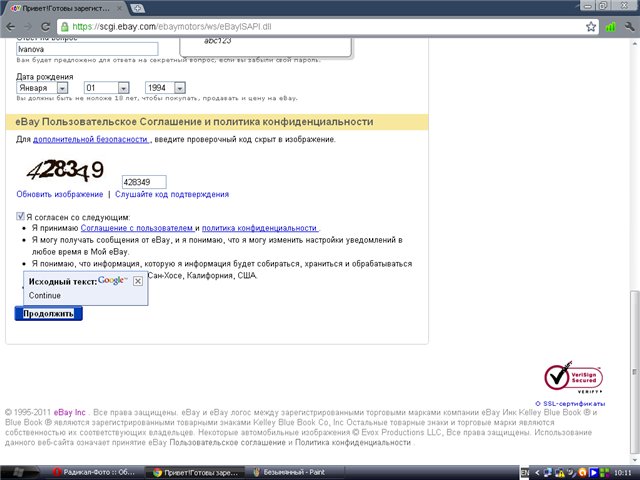Open the EN language indicator in tray
Image resolution: width=640 pixels, height=480 pixels.
click(x=525, y=473)
